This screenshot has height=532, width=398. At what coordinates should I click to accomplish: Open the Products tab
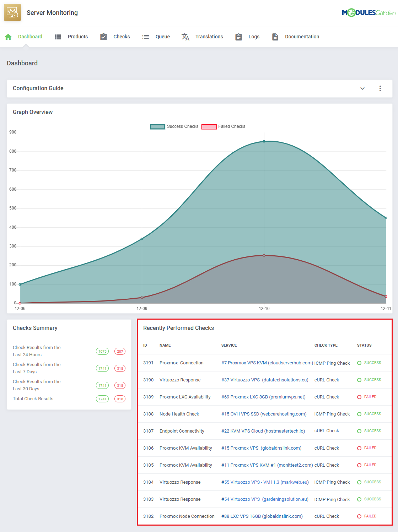click(x=78, y=37)
